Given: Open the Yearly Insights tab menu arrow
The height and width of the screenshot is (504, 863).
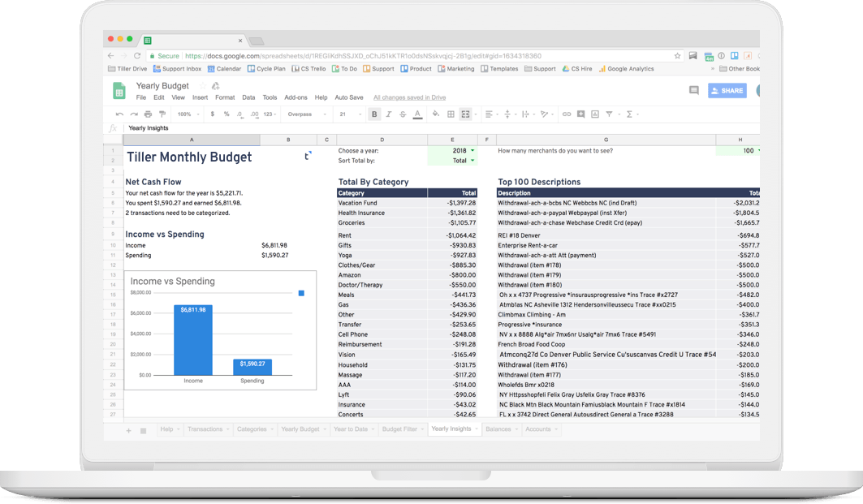Looking at the screenshot, I should point(476,429).
